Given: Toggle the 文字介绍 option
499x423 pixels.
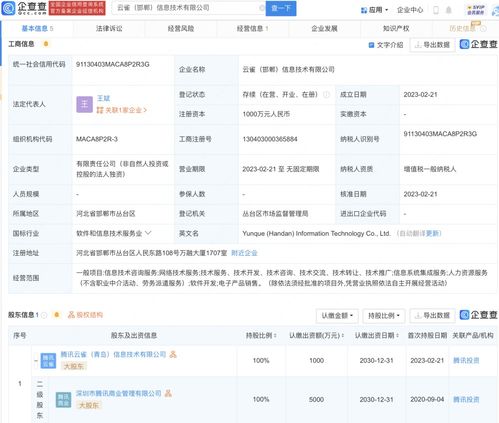Looking at the screenshot, I should click(386, 45).
